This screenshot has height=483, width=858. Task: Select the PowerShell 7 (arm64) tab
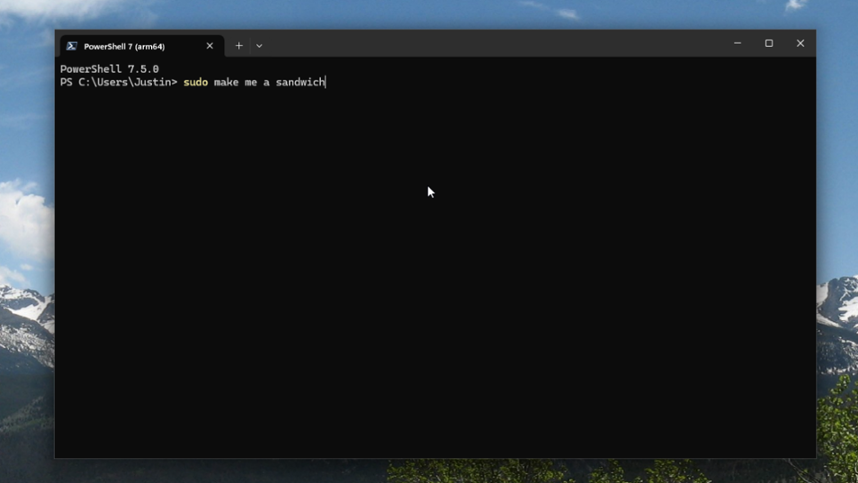[125, 46]
